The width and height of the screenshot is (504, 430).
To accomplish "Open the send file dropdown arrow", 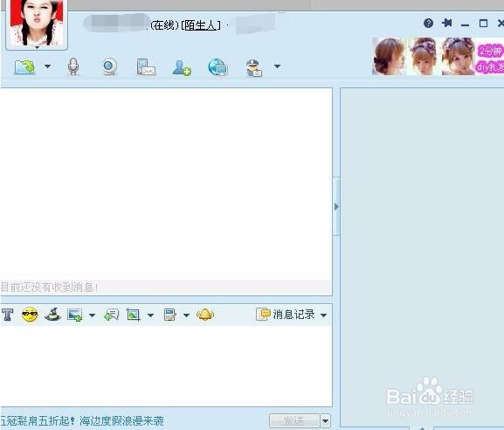I will (47, 66).
